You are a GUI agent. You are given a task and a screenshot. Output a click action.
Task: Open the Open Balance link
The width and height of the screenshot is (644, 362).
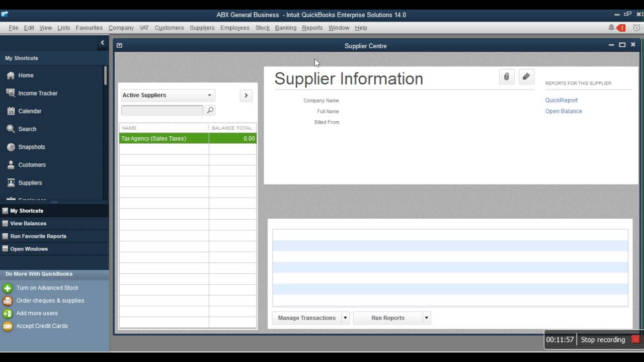[x=563, y=111]
